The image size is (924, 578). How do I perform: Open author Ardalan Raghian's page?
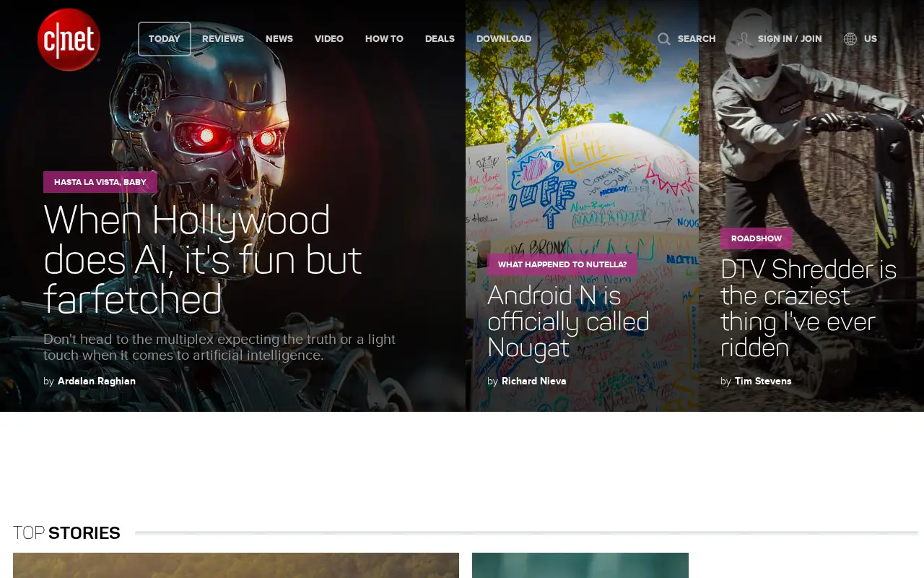[x=97, y=381]
